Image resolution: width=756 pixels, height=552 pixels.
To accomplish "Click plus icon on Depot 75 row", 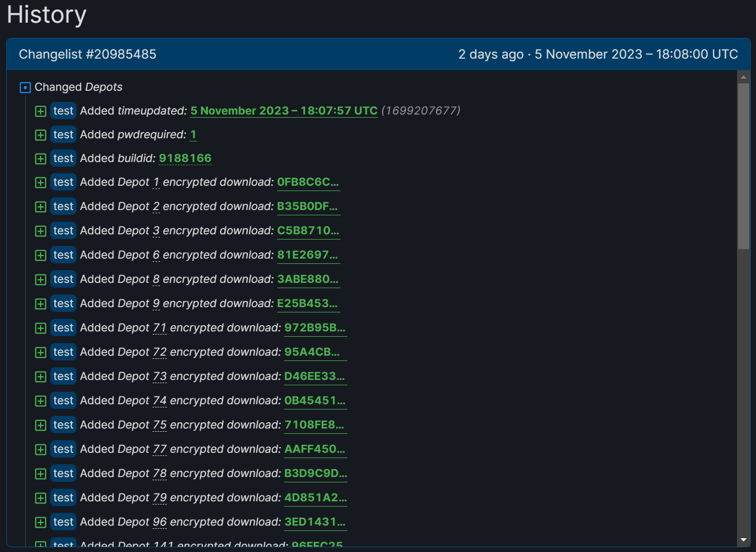I will click(x=41, y=425).
